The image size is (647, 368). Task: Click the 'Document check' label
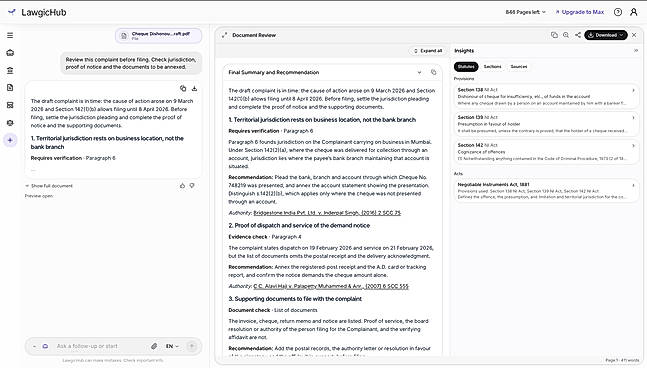(249, 310)
